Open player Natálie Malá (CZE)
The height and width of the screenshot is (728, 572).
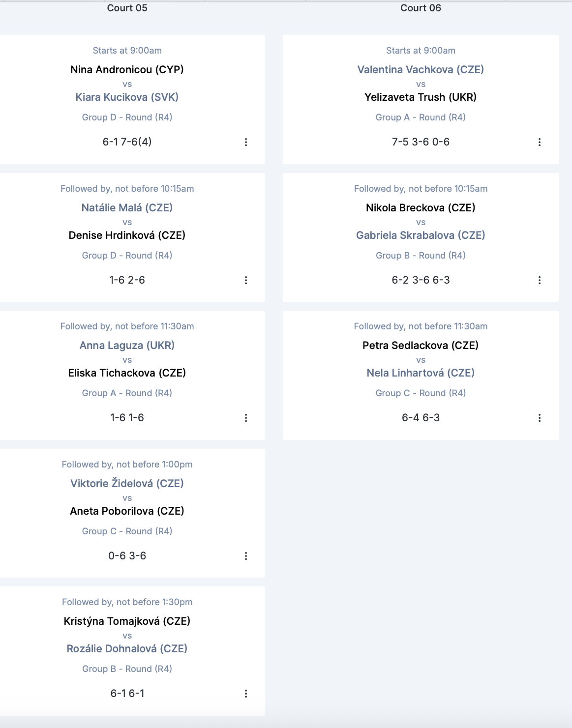pyautogui.click(x=127, y=208)
